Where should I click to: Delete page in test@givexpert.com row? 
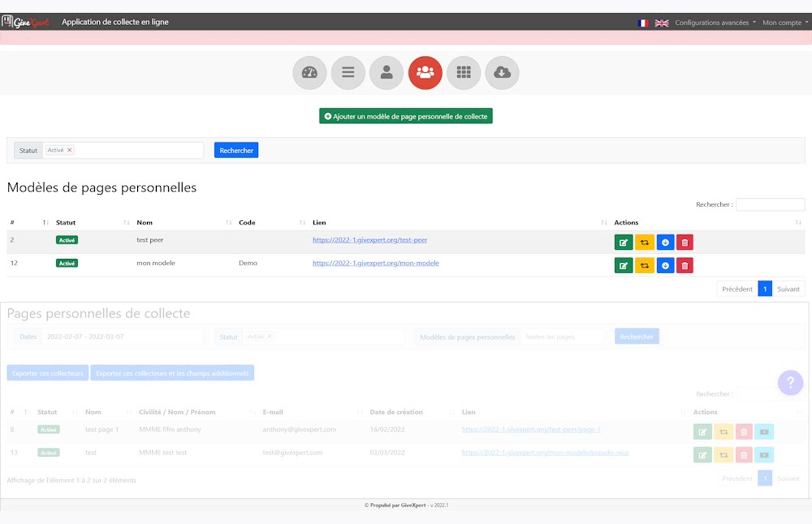(744, 455)
